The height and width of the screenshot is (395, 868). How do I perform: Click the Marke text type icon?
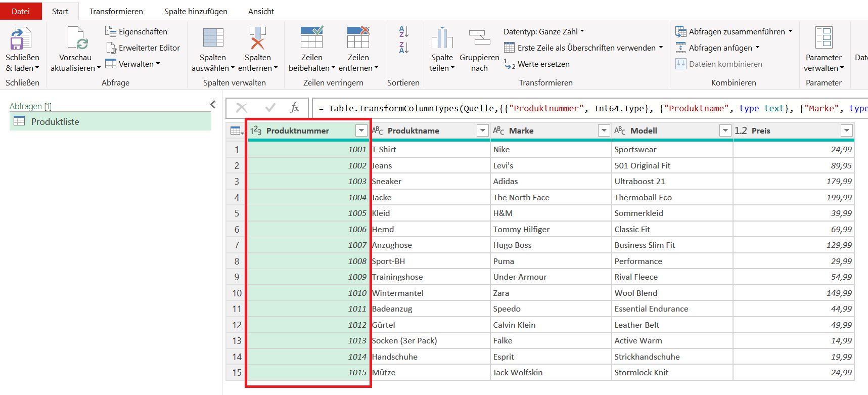point(499,130)
